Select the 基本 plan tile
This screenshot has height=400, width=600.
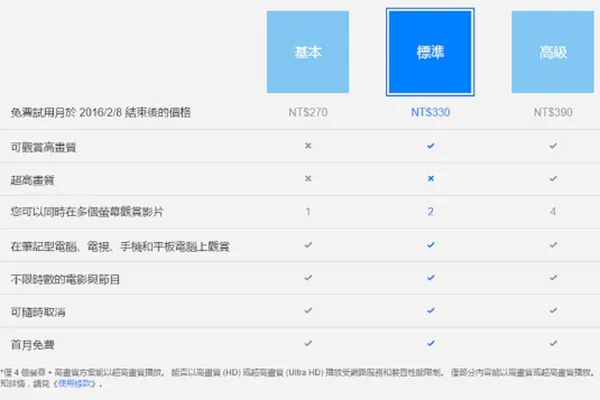click(x=308, y=52)
